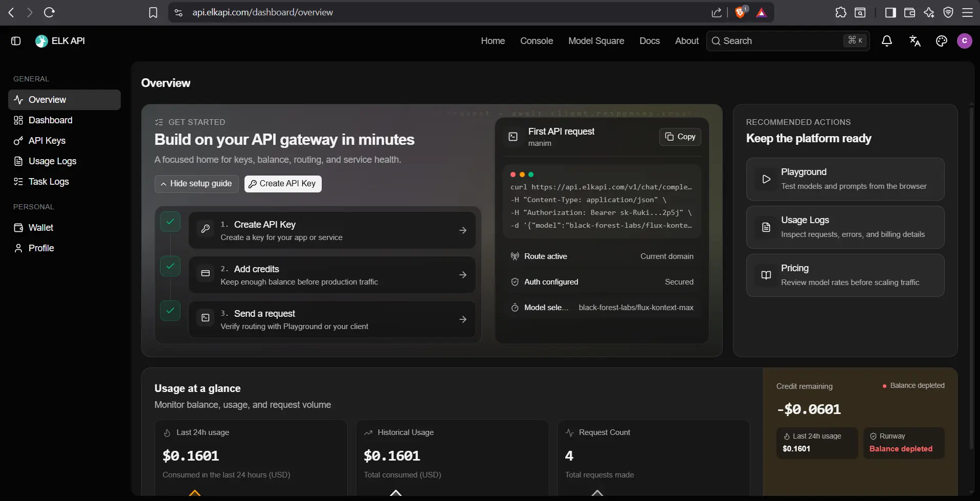Open the About navigation item
980x501 pixels.
pyautogui.click(x=687, y=41)
